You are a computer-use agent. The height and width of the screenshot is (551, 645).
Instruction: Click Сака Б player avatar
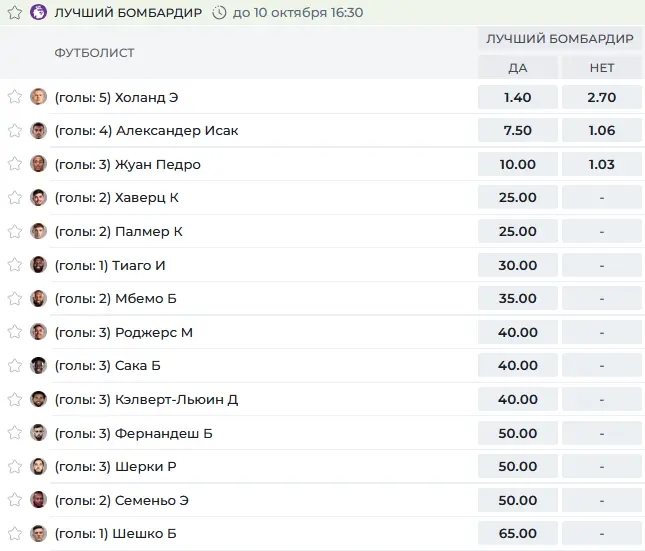(38, 365)
